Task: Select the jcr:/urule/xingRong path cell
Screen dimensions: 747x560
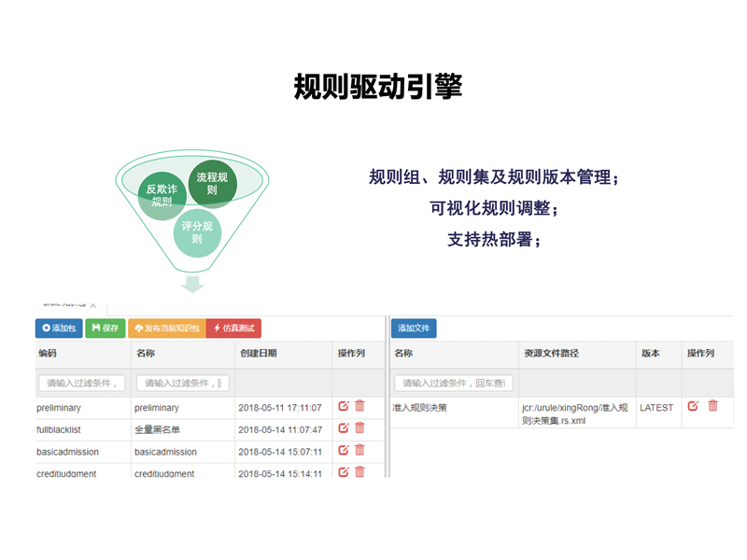Action: click(x=575, y=414)
